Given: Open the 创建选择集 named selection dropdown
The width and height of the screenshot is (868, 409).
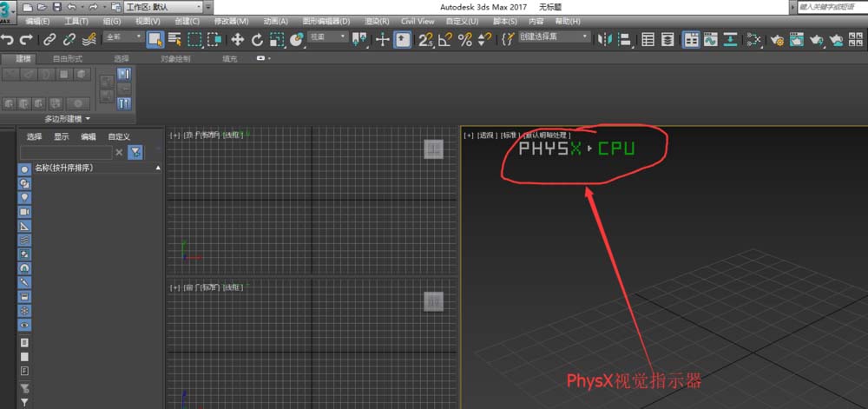Looking at the screenshot, I should [x=554, y=36].
